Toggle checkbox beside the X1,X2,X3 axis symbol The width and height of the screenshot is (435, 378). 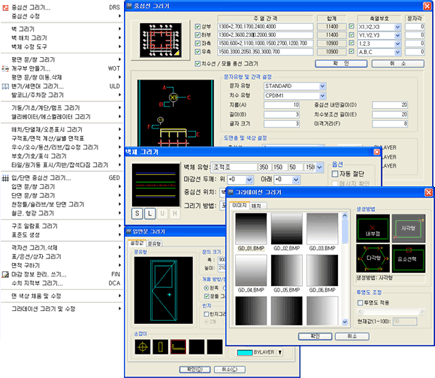pos(351,26)
